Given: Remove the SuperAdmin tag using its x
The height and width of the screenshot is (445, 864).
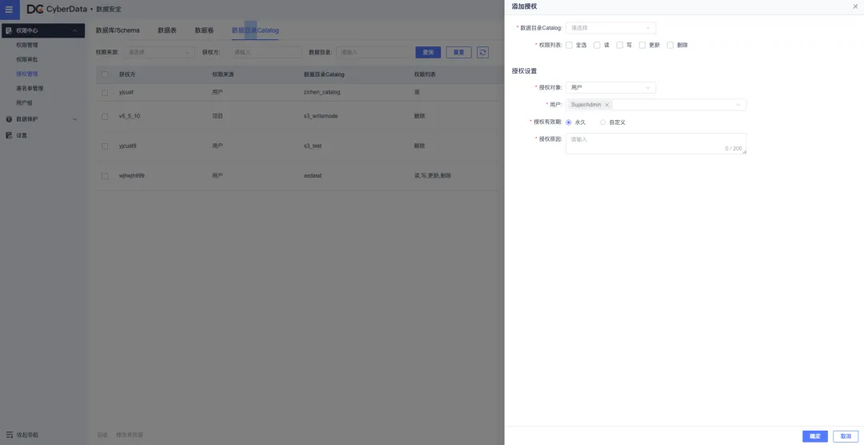Looking at the screenshot, I should pyautogui.click(x=607, y=105).
